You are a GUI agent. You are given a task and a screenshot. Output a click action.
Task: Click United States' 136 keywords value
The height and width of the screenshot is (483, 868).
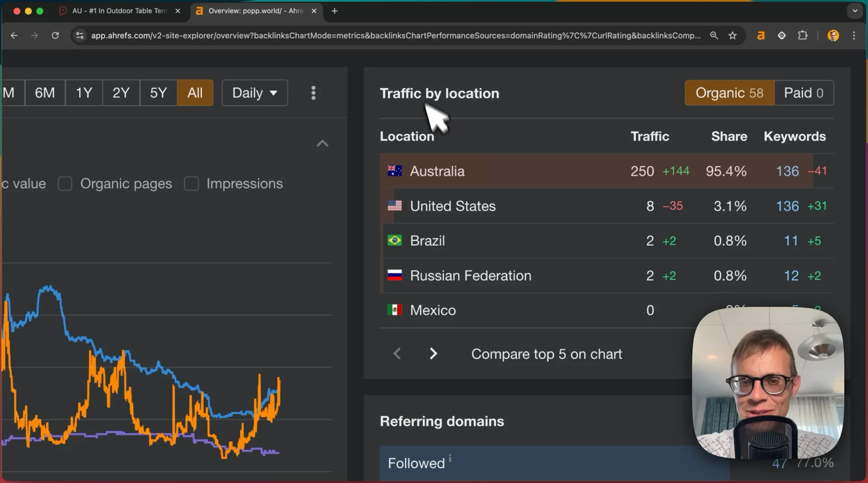(x=787, y=206)
